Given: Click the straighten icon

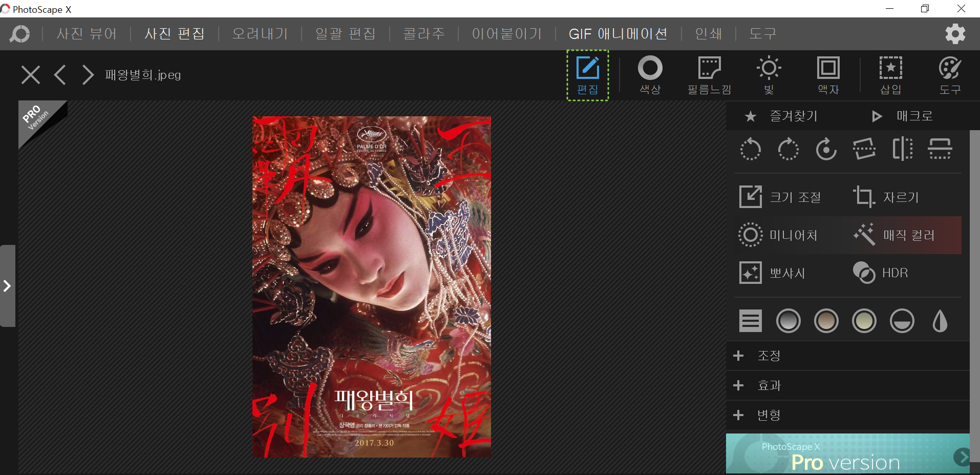Looking at the screenshot, I should [x=864, y=149].
